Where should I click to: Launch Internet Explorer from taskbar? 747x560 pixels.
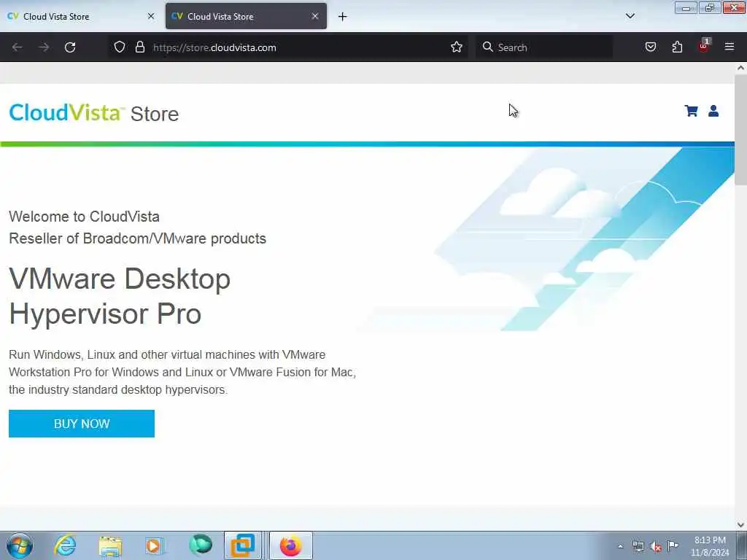pos(65,545)
